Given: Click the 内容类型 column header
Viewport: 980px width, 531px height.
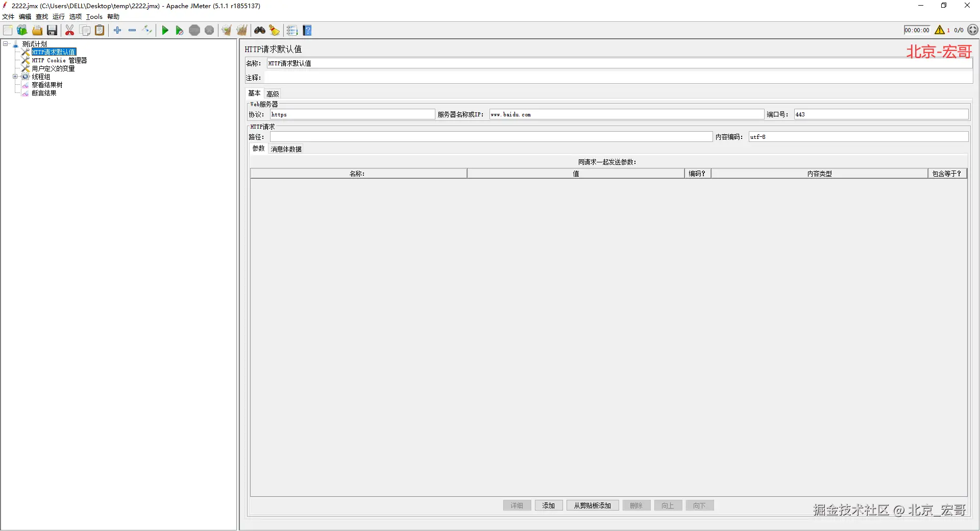Looking at the screenshot, I should (819, 174).
